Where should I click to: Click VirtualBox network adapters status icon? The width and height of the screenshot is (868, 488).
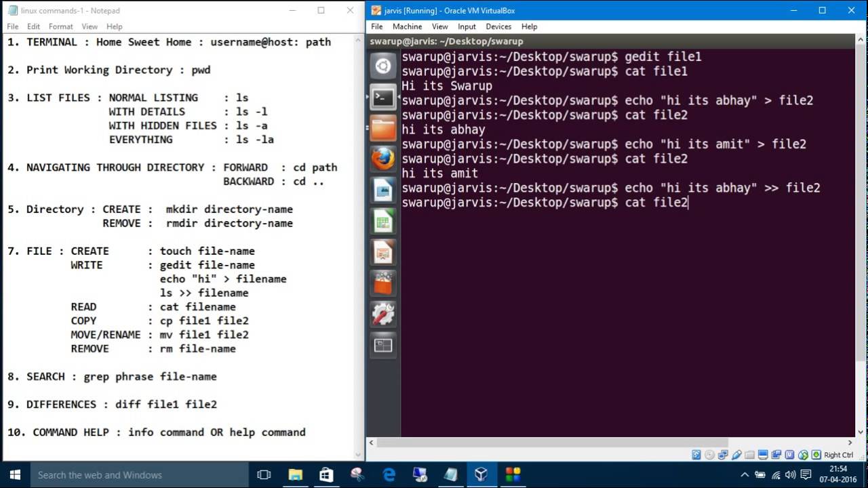(x=724, y=455)
